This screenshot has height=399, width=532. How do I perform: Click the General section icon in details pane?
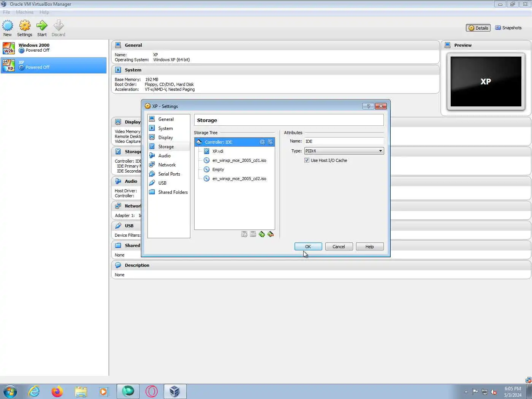click(x=118, y=45)
